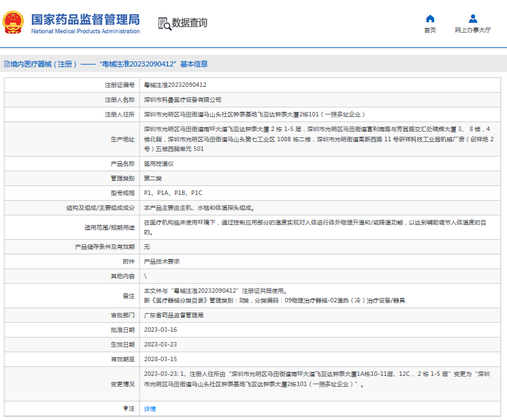Image resolution: width=507 pixels, height=420 pixels.
Task: Click the 型号规格 row label
Action: click(x=123, y=193)
